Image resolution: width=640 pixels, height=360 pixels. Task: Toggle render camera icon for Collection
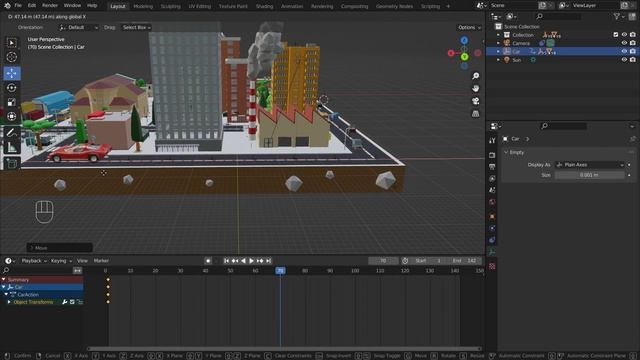tap(633, 35)
